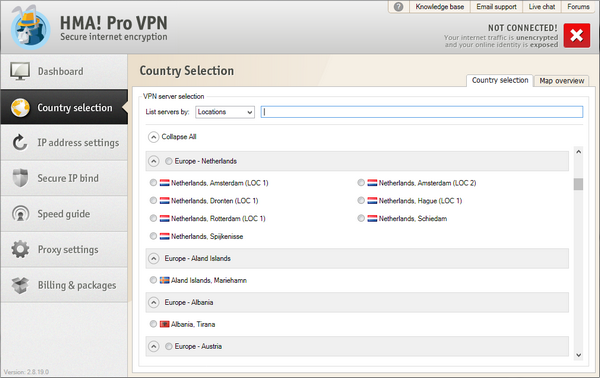The image size is (600, 378).
Task: Click the Netherlands, Rotterdam (LOC 1) text
Action: pyautogui.click(x=218, y=218)
